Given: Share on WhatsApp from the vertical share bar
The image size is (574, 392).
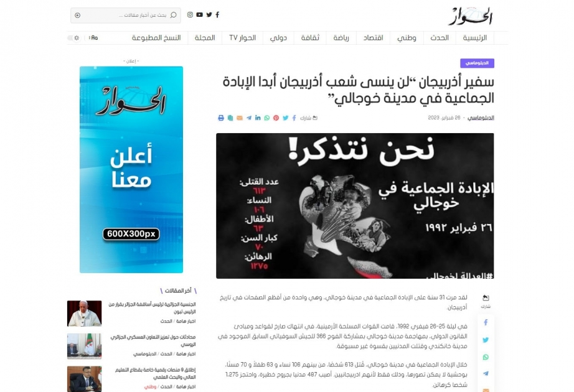Looking at the screenshot, I should 486,357.
